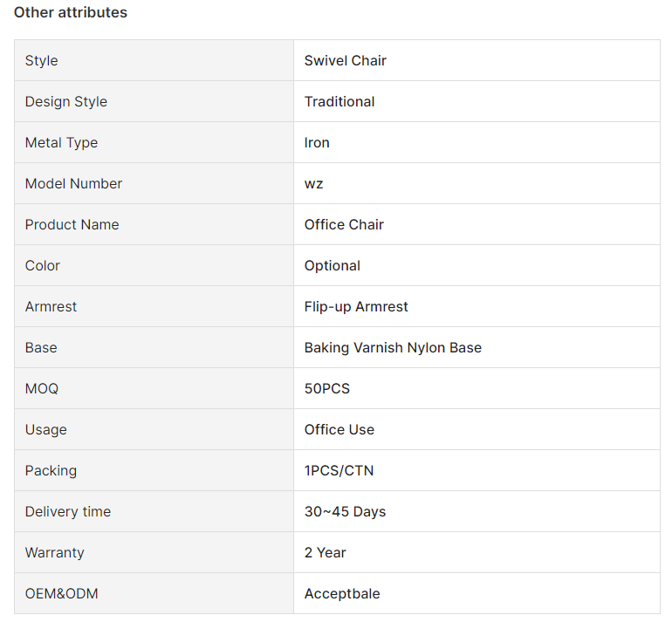Screen dimensions: 672x622
Task: Click the OEM&ODM label
Action: pos(62,594)
